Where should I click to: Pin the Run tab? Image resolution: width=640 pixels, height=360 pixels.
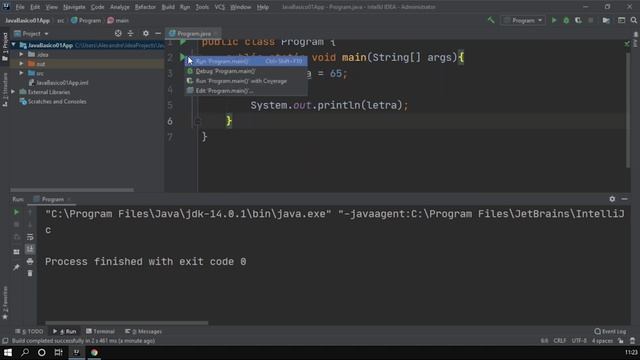tap(16, 267)
